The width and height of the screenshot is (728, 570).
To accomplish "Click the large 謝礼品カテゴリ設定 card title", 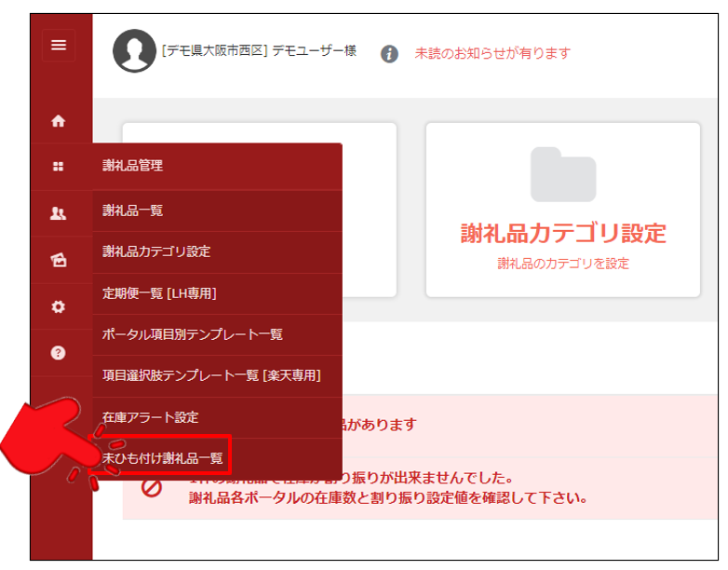I will click(x=563, y=233).
